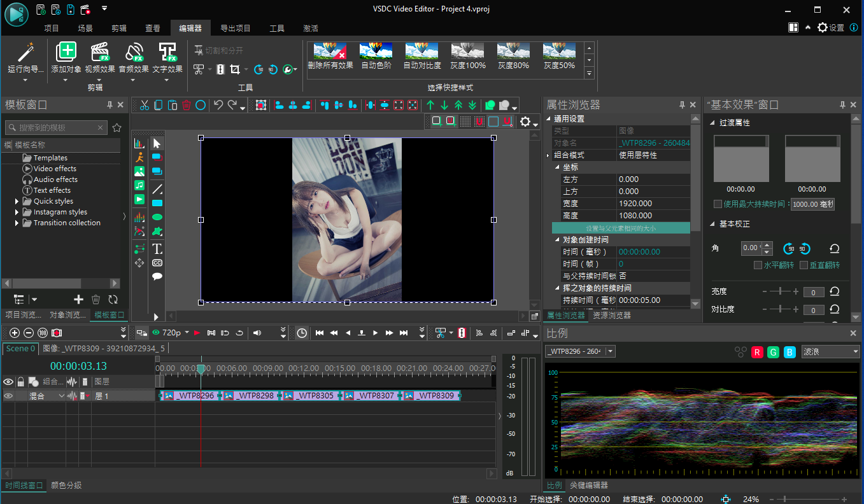Switch to 关键编辑器 tab

coord(589,485)
